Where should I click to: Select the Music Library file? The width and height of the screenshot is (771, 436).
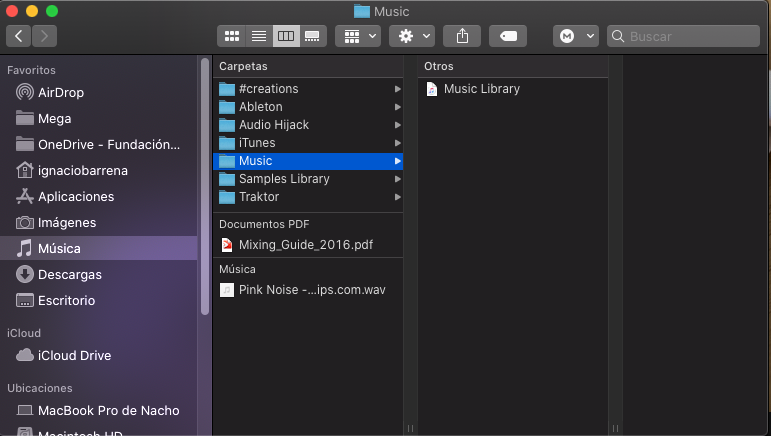click(x=513, y=89)
